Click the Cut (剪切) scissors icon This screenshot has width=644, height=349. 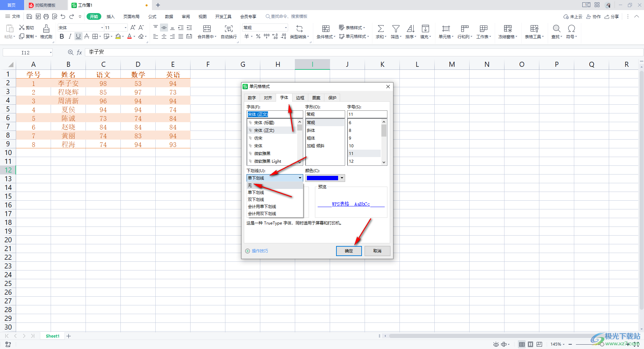[22, 28]
